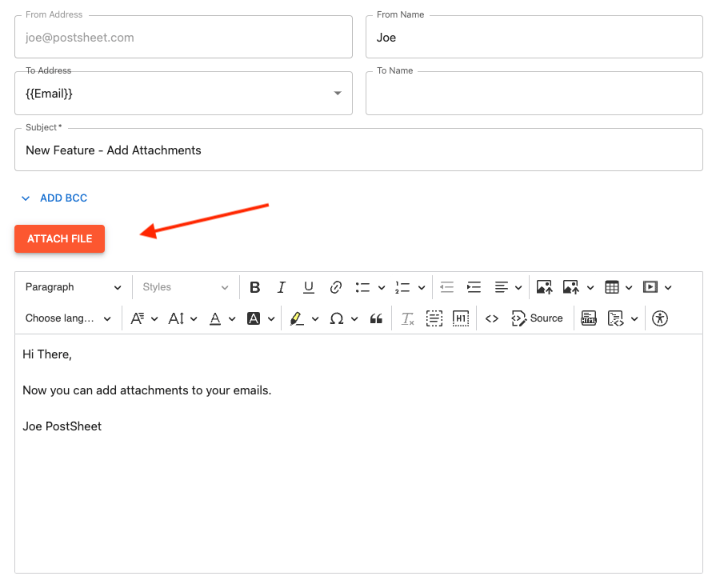This screenshot has width=720, height=588.
Task: Underline the selected text
Action: (x=308, y=286)
